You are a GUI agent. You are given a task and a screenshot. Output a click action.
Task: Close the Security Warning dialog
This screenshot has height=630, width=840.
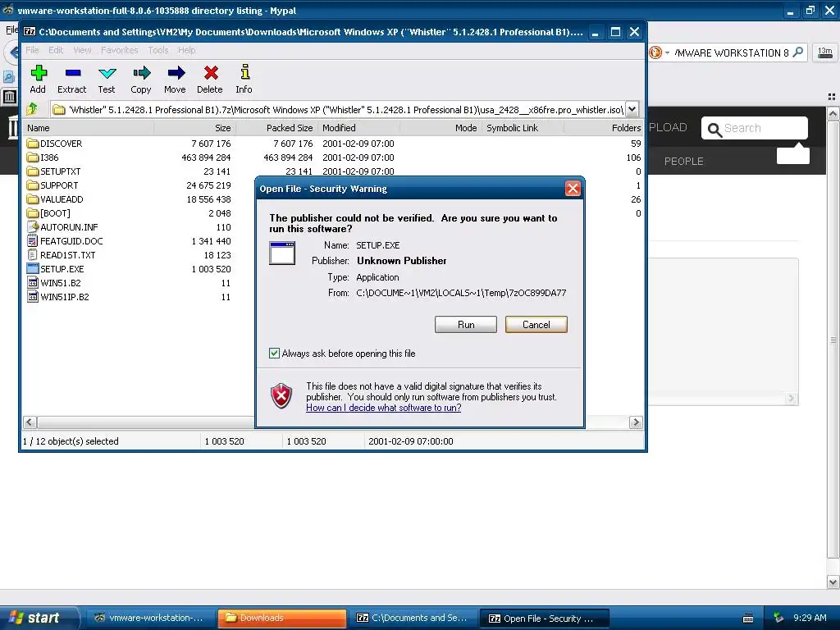(573, 189)
